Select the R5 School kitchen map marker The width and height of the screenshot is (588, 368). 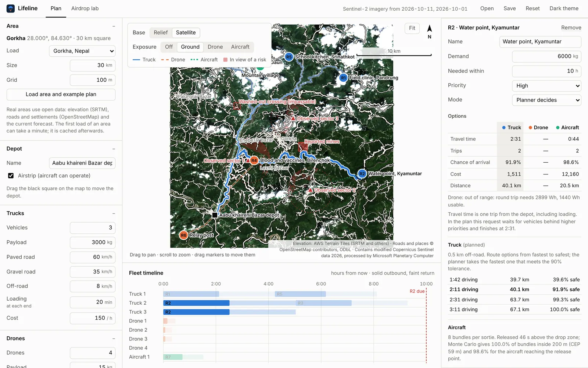[x=289, y=57]
